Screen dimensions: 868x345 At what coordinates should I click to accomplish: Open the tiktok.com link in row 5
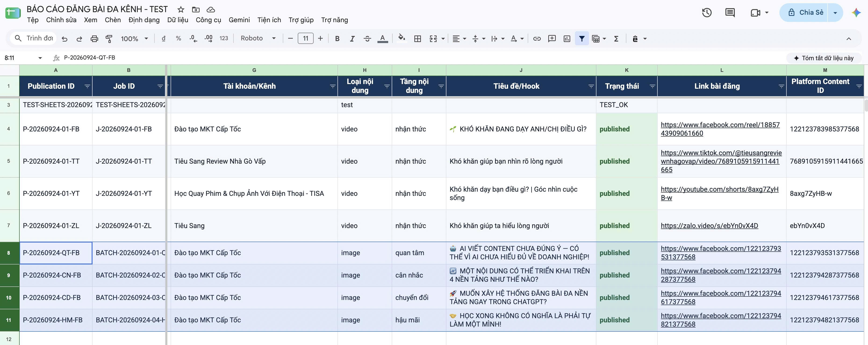721,161
